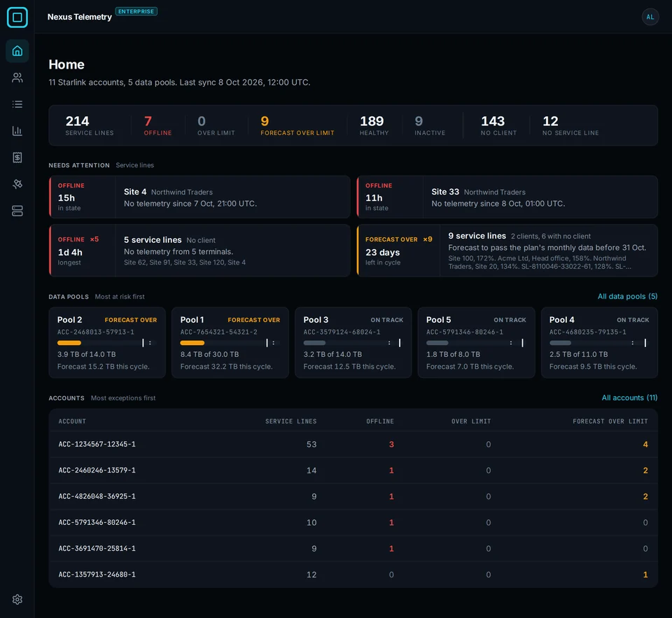Select the 0 Over Limit stat
672x618 pixels.
click(x=216, y=125)
